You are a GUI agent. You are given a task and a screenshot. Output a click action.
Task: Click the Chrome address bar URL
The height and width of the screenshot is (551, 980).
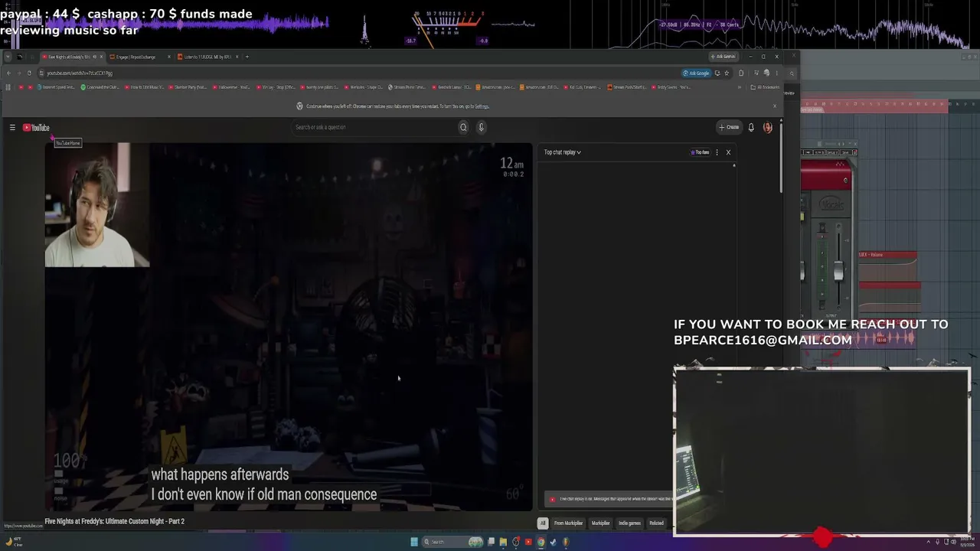click(80, 73)
